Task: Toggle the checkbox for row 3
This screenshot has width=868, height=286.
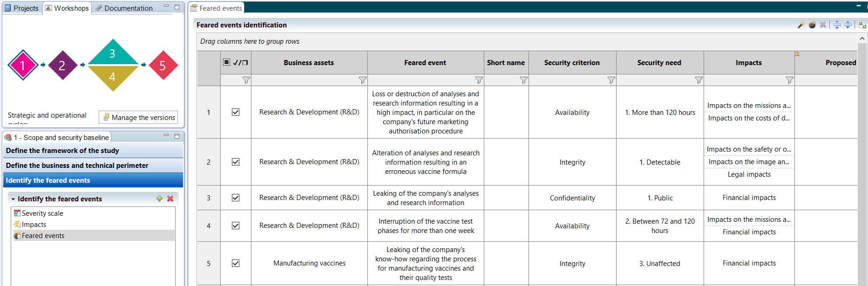Action: click(236, 198)
